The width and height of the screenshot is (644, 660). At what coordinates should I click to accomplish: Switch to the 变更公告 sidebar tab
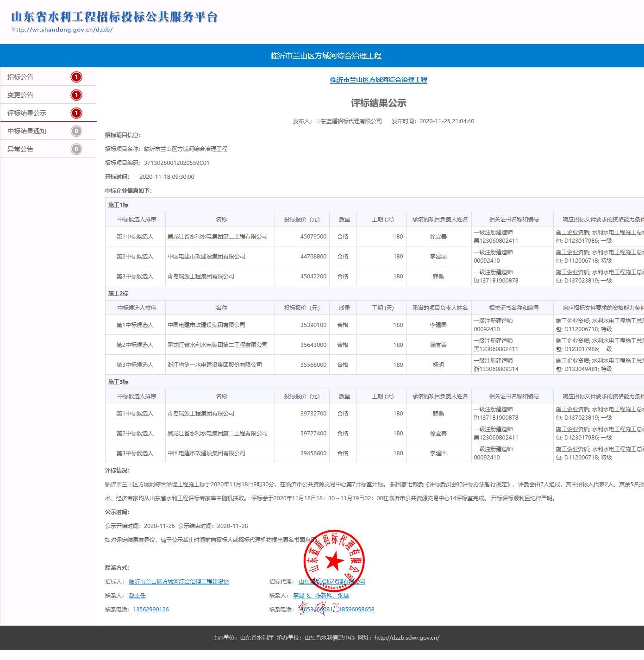pos(48,95)
